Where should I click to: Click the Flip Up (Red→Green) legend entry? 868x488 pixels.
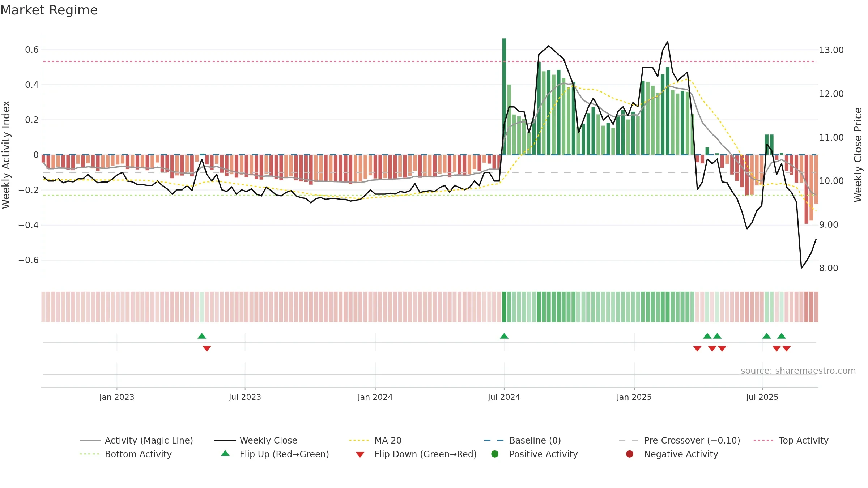[275, 454]
